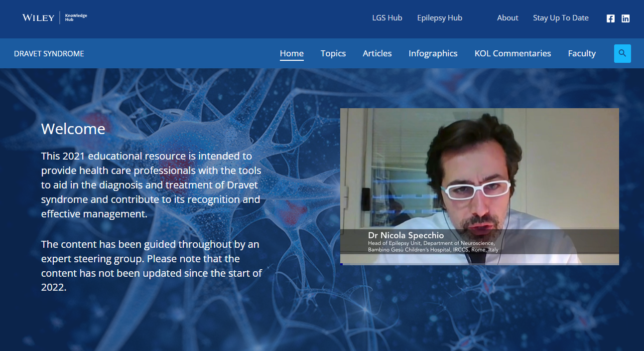Open the Infographics section
The height and width of the screenshot is (351, 644).
tap(433, 53)
